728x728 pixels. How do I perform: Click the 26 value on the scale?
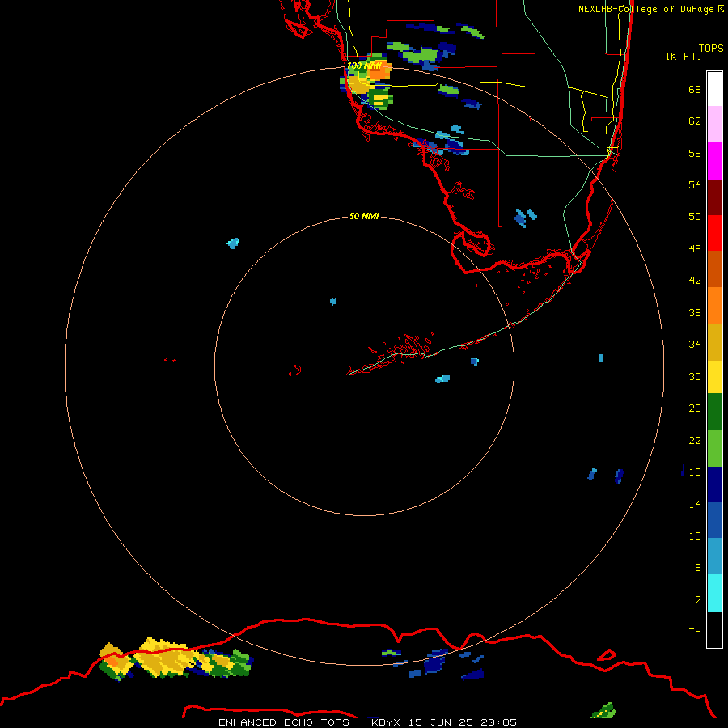coord(695,408)
